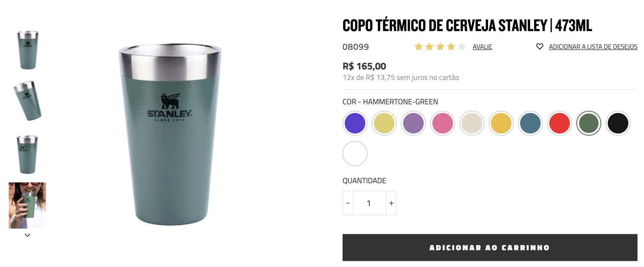Expand more thumbnails with down chevron
The image size is (644, 267).
point(27,235)
